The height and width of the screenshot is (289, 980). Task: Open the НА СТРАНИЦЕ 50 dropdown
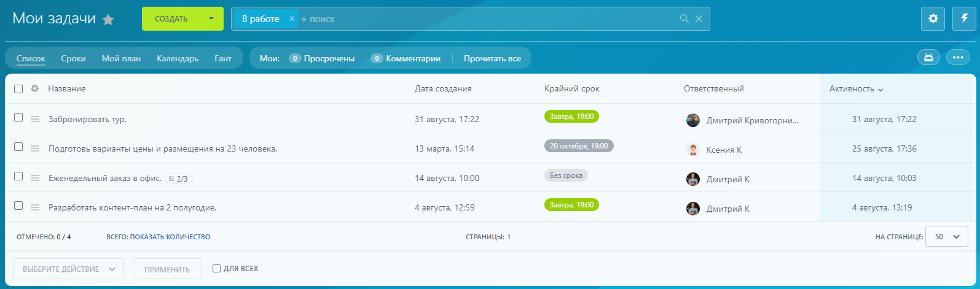tap(947, 237)
